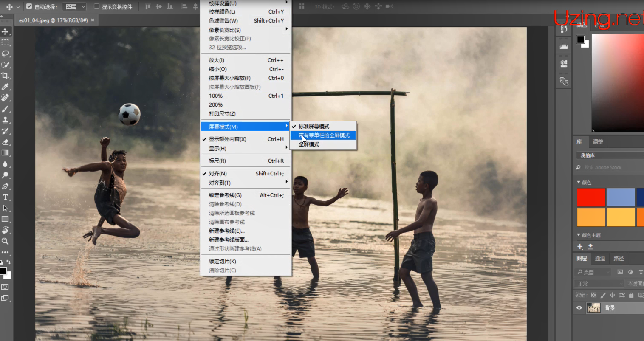The width and height of the screenshot is (644, 341).
Task: Toggle the 自动选择 checkbox in options bar
Action: [x=29, y=6]
